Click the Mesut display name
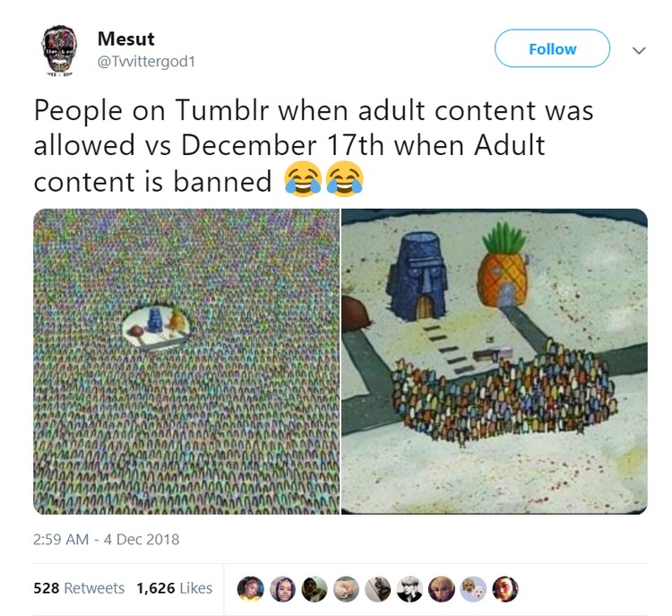672x616 pixels. [126, 39]
